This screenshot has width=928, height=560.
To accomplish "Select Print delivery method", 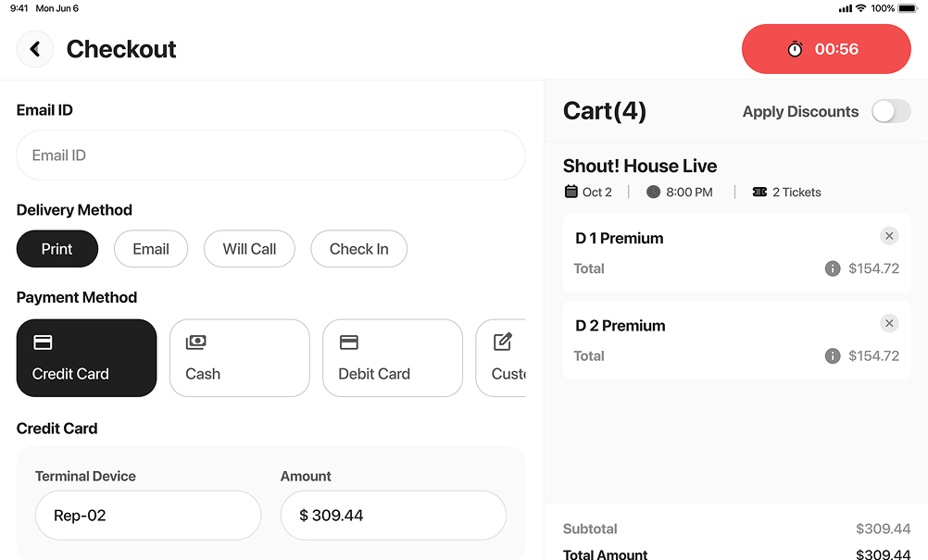I will pos(57,249).
